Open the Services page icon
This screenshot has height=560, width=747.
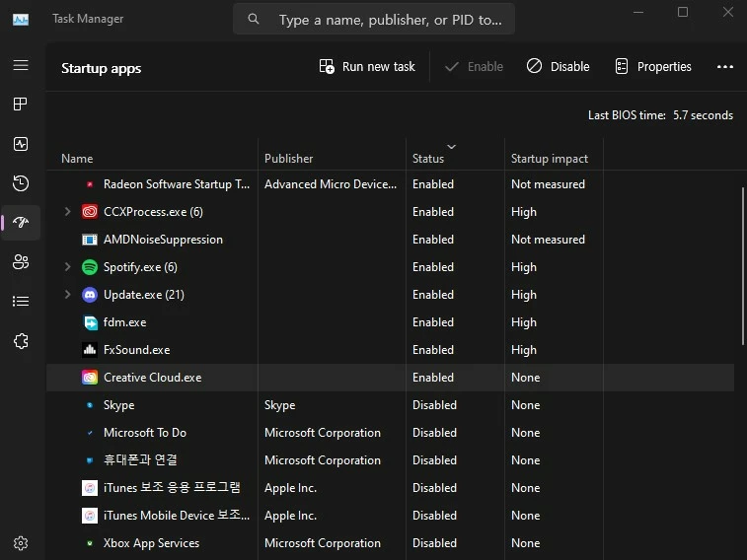pyautogui.click(x=21, y=341)
